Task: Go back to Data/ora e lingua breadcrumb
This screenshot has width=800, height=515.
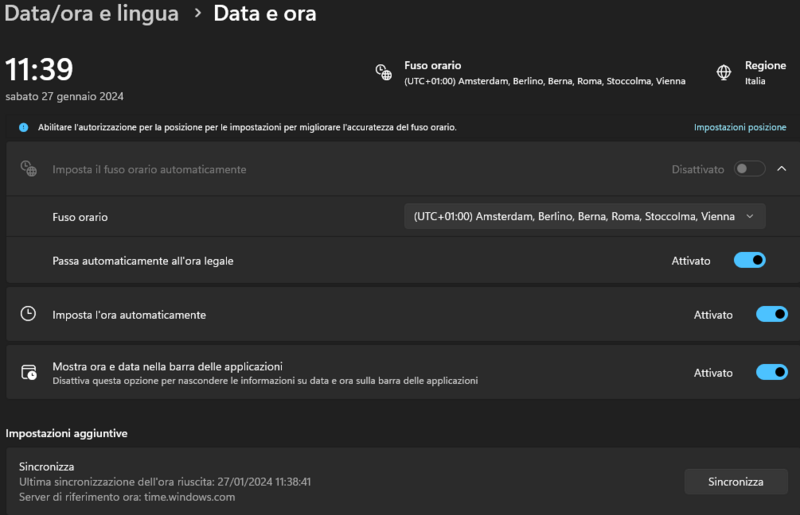Action: click(92, 14)
